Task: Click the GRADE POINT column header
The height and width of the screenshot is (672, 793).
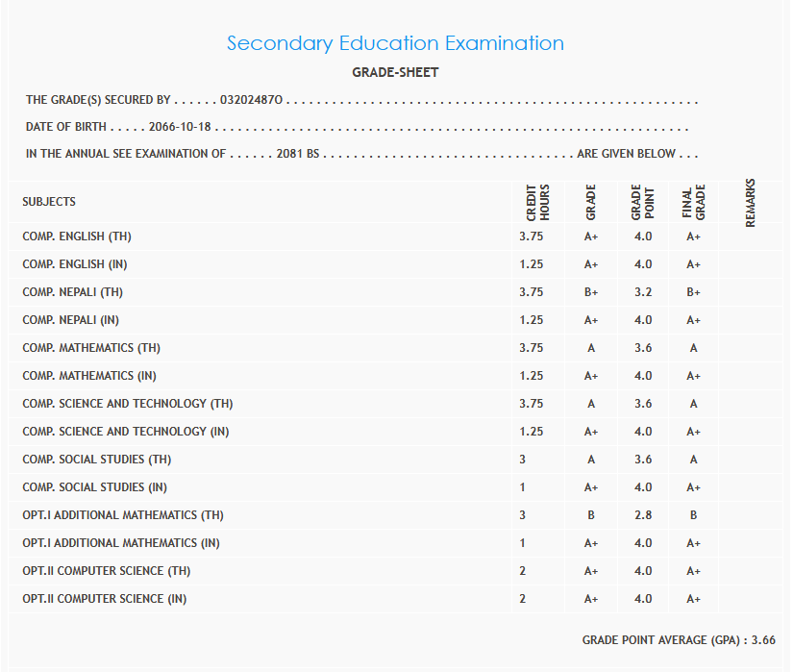Action: 642,203
